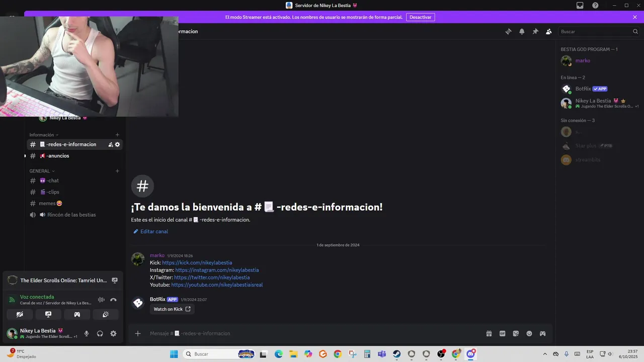Add a channel in the GENERAL category
644x362 pixels.
[117, 171]
